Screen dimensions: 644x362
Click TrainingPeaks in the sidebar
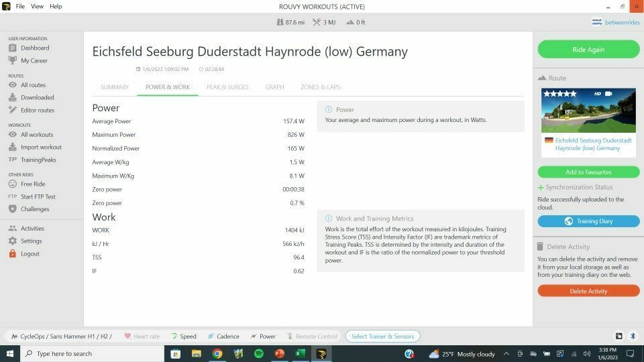[x=38, y=160]
